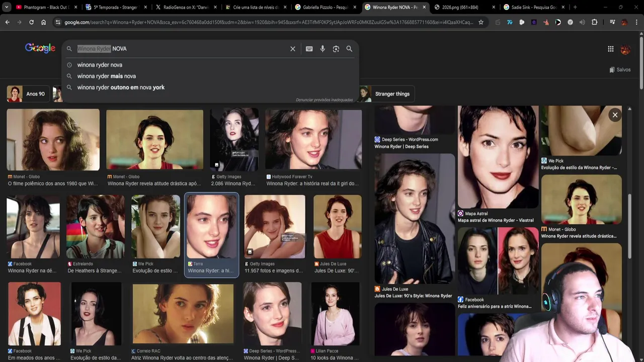644x362 pixels.
Task: View site information icon in address bar
Action: [58, 22]
